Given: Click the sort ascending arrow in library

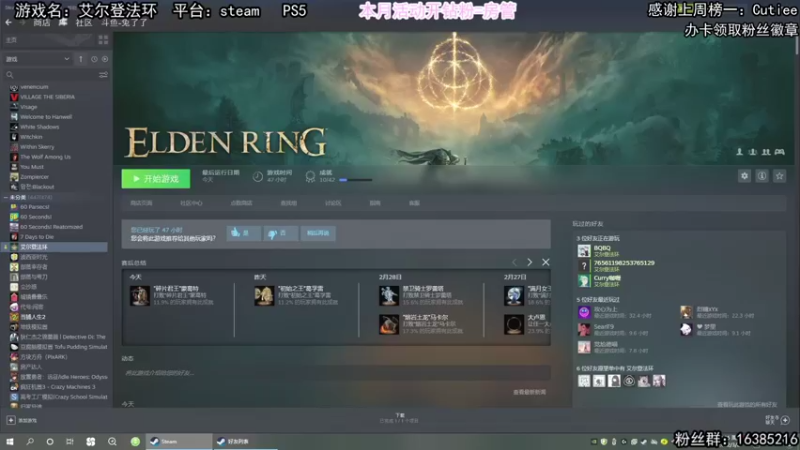Looking at the screenshot, I should tap(81, 59).
